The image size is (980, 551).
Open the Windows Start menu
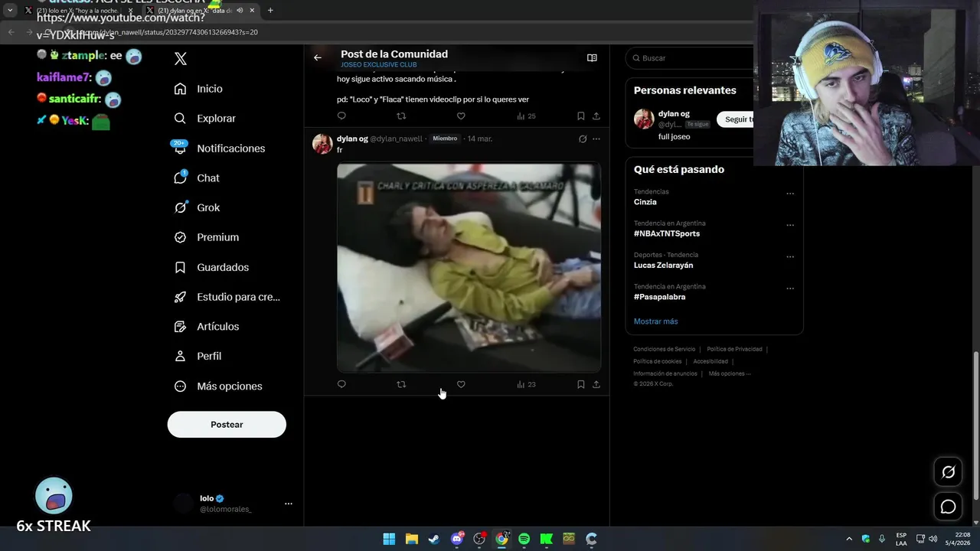coord(389,539)
